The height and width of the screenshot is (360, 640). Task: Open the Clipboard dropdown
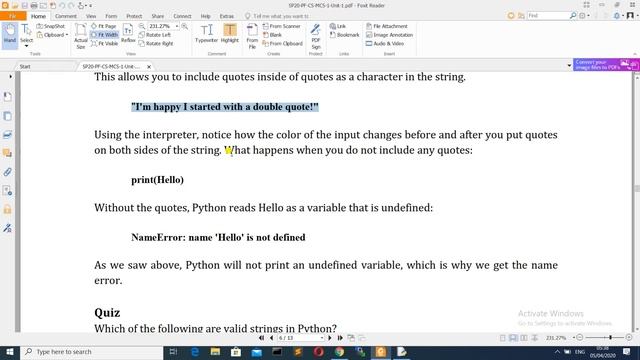52,35
